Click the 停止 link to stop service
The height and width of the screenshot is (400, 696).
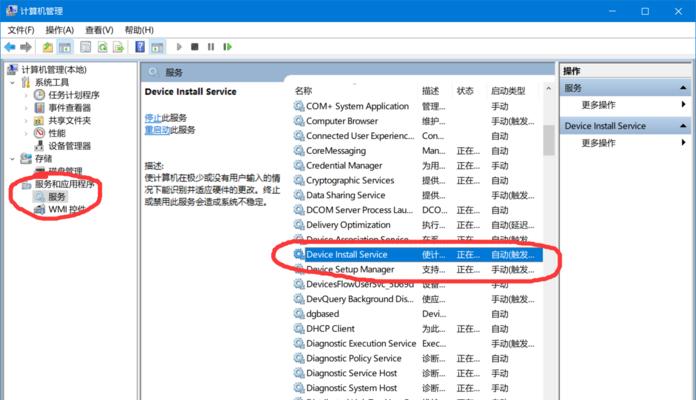[x=153, y=118]
